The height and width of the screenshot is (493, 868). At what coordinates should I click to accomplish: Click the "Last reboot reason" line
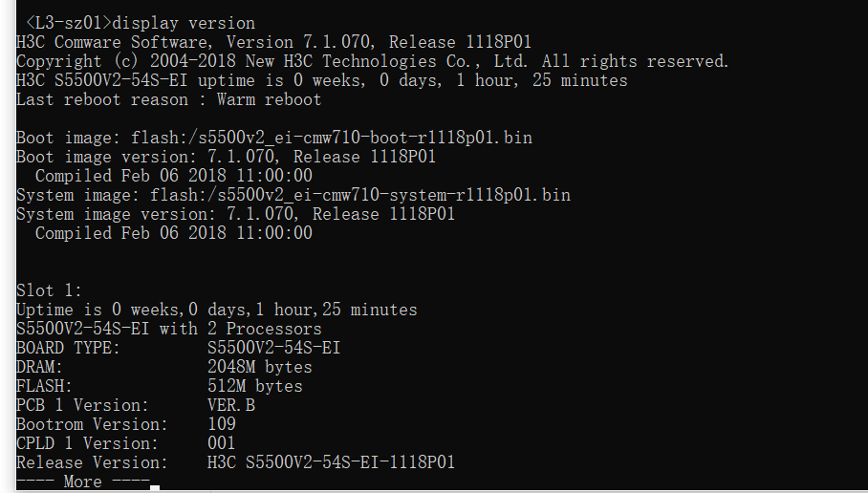(x=168, y=99)
